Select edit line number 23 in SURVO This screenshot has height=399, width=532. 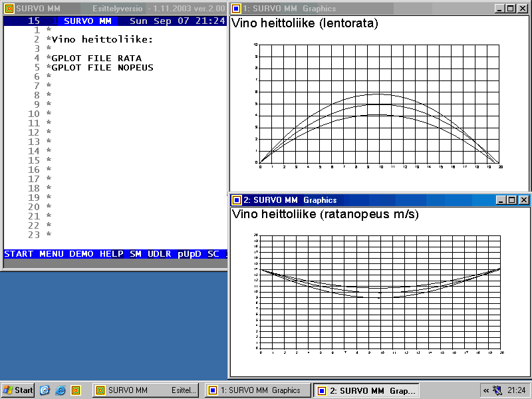click(34, 235)
